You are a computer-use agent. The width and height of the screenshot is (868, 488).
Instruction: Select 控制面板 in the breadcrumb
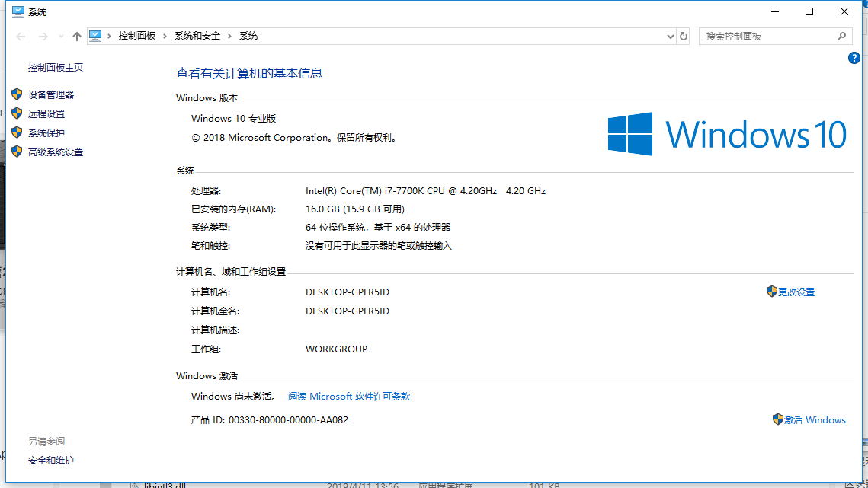136,36
